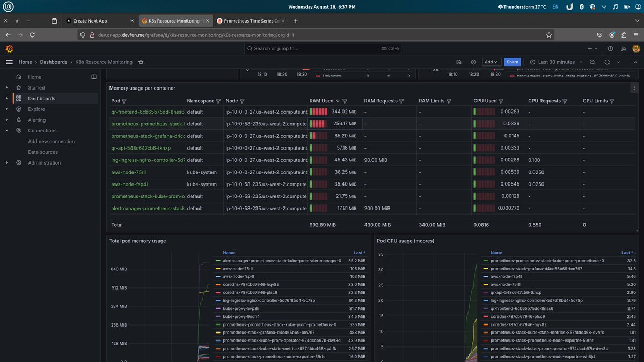
Task: Open Add new connection in sidebar
Action: [52, 141]
